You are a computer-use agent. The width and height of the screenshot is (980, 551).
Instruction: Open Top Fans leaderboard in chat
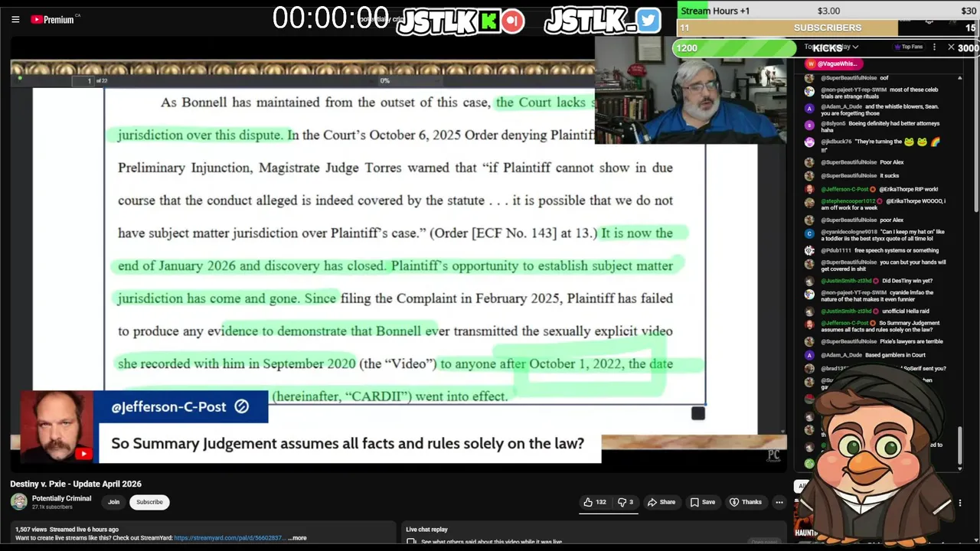coord(908,47)
